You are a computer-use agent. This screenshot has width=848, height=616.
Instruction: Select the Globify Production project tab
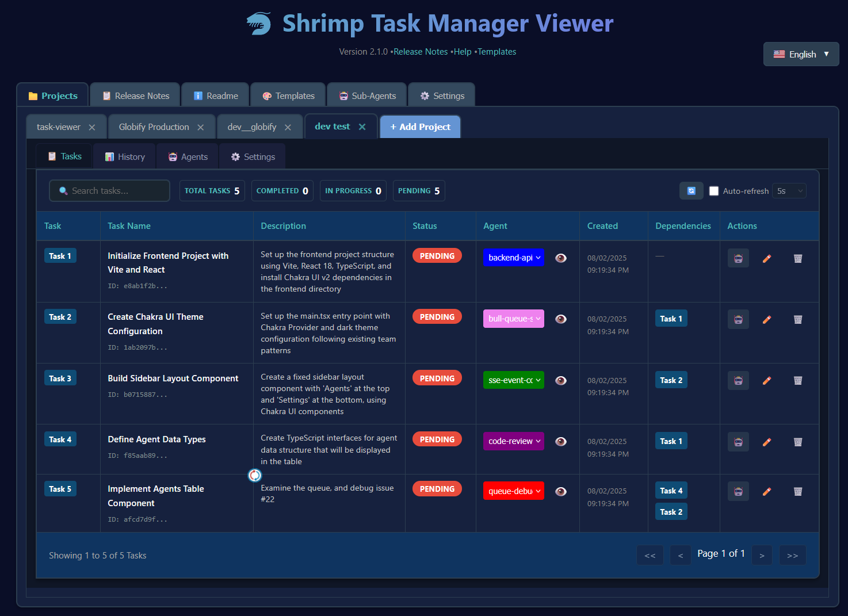tap(154, 127)
